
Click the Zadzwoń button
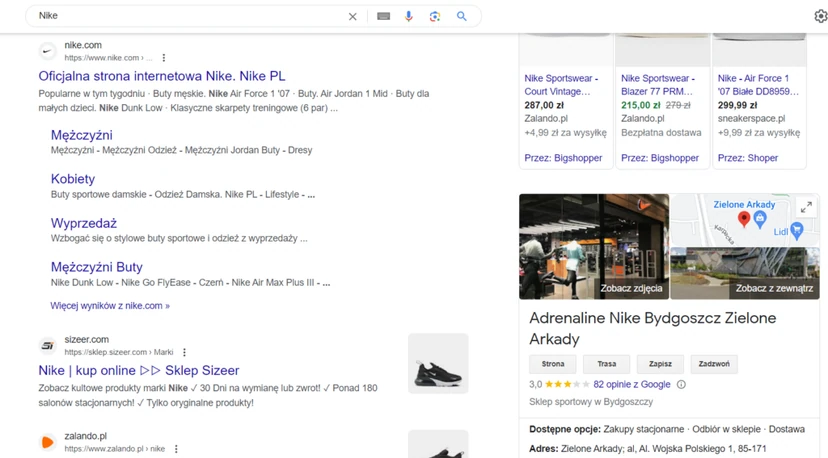(714, 364)
